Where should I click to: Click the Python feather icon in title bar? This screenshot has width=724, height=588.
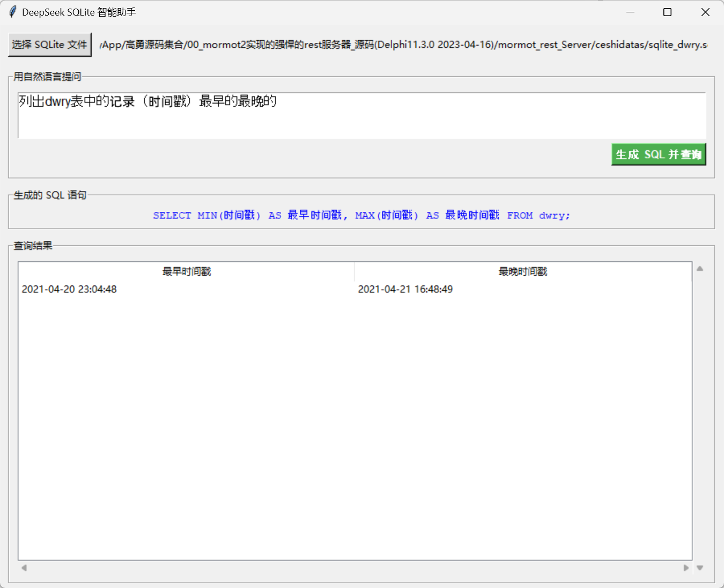click(12, 11)
